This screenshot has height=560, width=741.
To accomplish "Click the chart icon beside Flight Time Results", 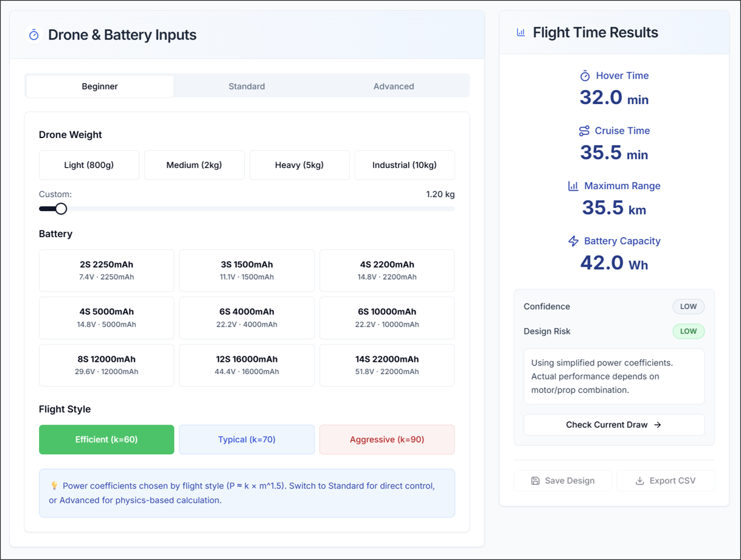I will 520,32.
